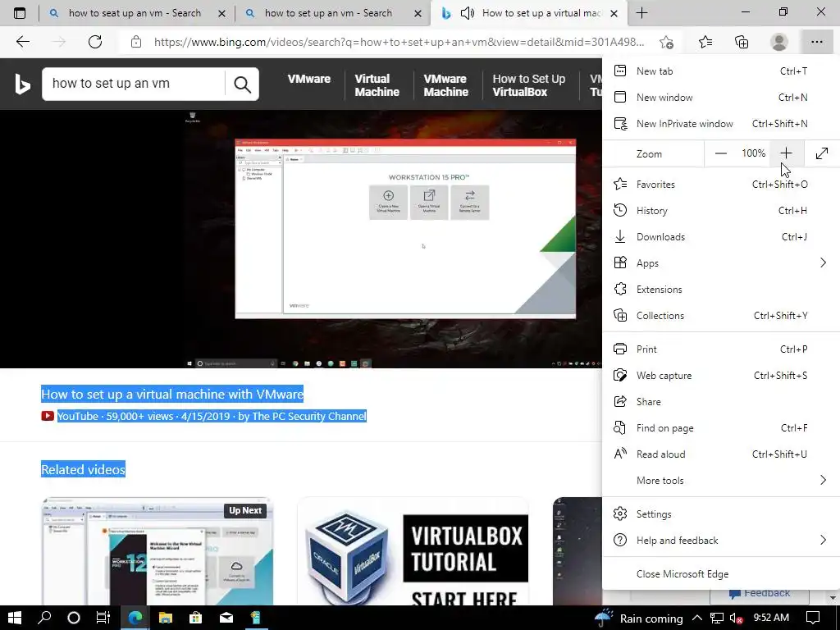The height and width of the screenshot is (630, 840).
Task: Click the Rain coming weather widget
Action: coord(639,618)
